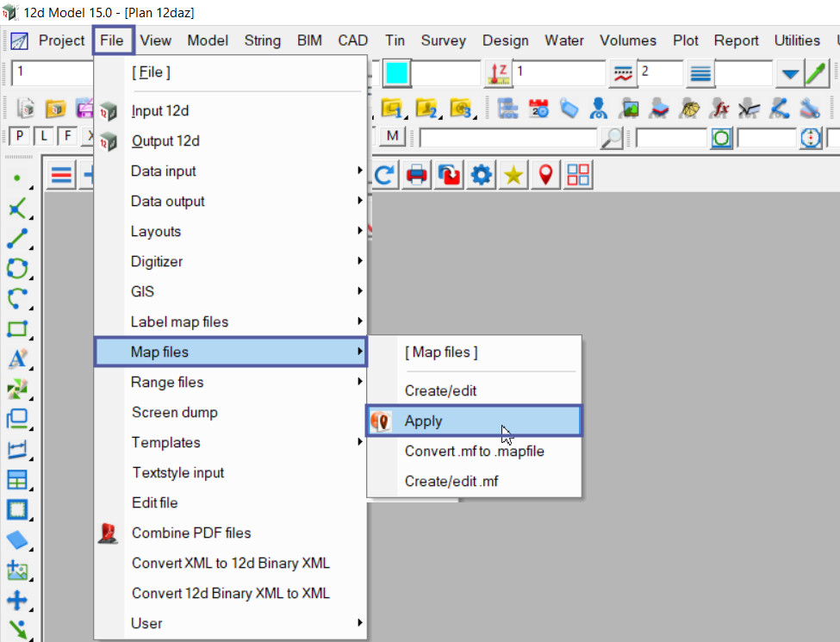
Task: Open the Survey menu
Action: click(443, 41)
